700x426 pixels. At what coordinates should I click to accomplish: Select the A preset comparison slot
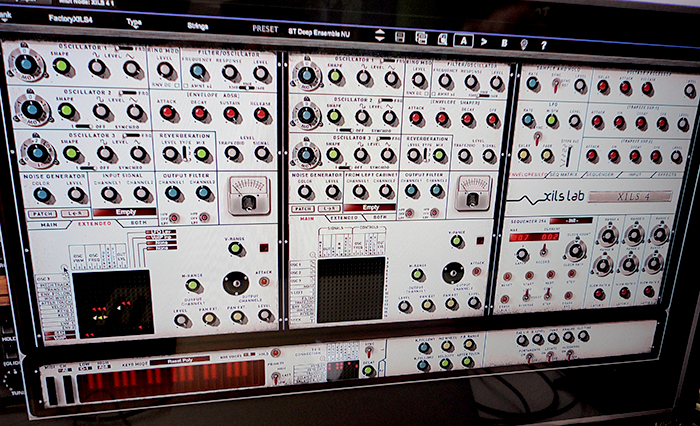463,41
